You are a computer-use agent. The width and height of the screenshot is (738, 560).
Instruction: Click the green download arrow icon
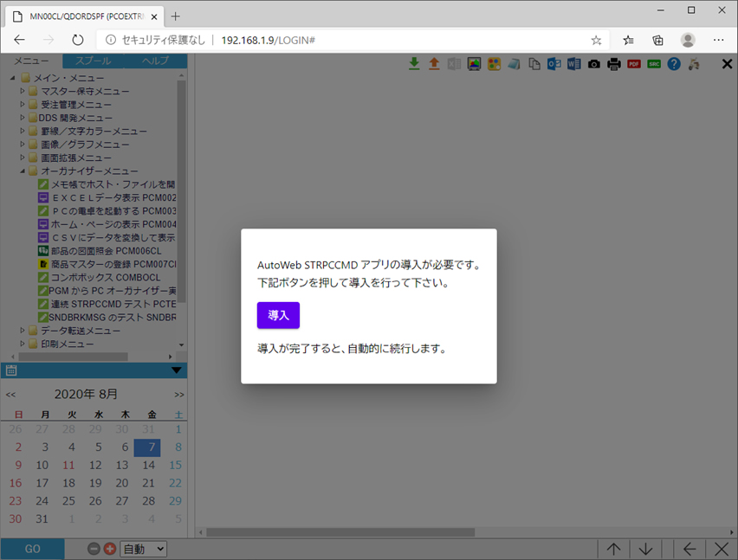point(414,63)
